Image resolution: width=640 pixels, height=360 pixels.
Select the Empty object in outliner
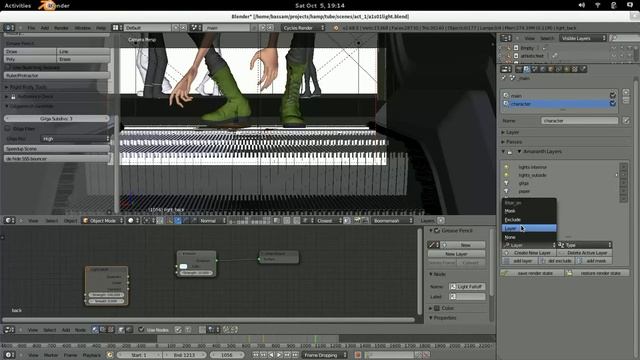pos(527,48)
